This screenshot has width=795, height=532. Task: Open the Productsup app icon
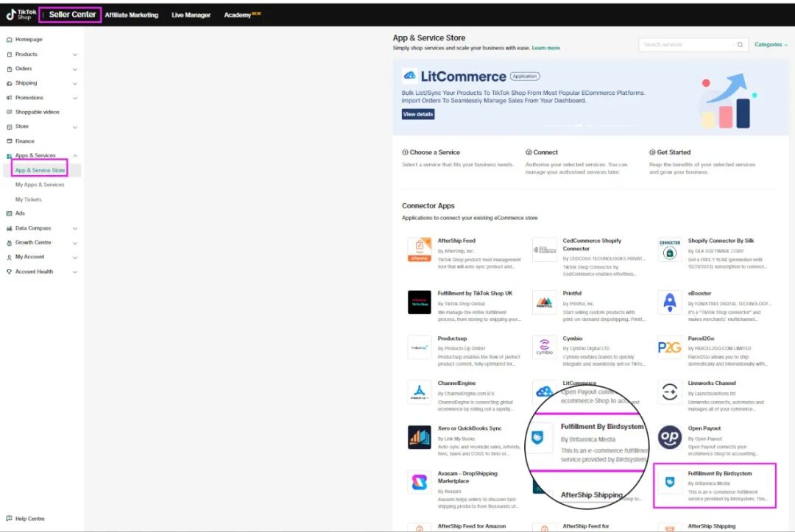click(420, 347)
